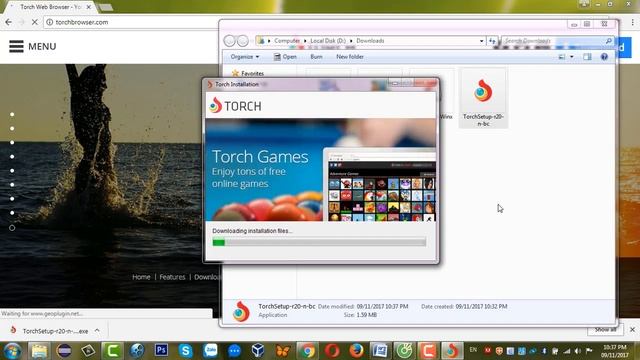Expand the TorchSetup download item chevron
Image resolution: width=640 pixels, height=360 pixels.
click(97, 331)
